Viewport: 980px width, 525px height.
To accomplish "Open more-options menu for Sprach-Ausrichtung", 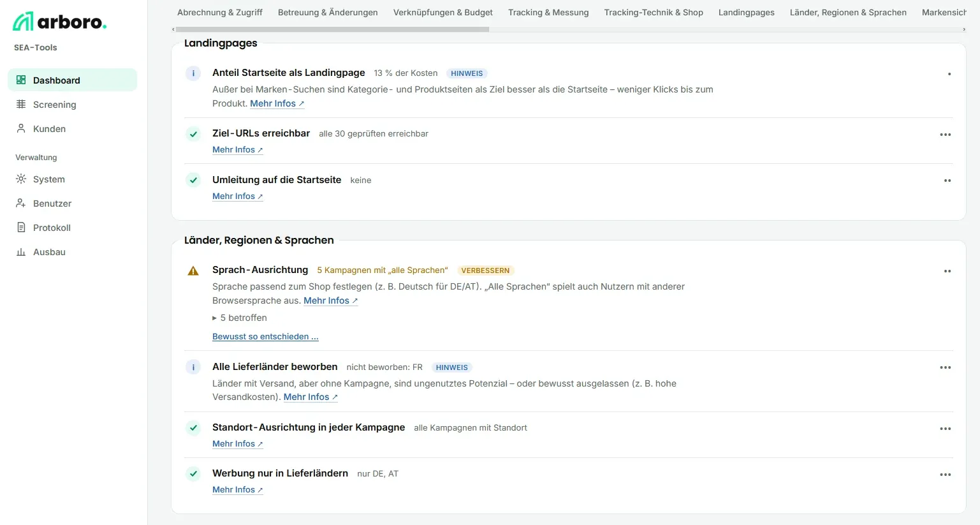I will click(x=947, y=271).
